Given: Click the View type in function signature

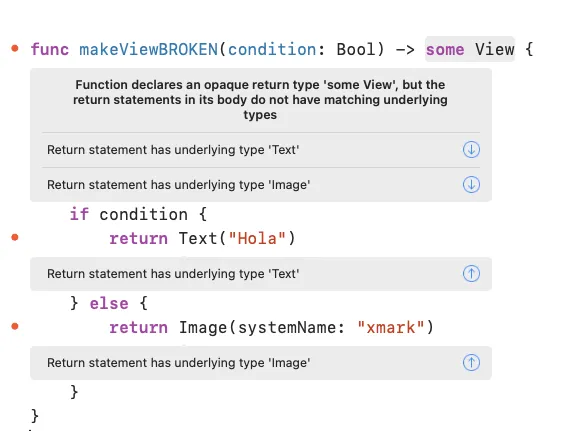Looking at the screenshot, I should pos(494,49).
